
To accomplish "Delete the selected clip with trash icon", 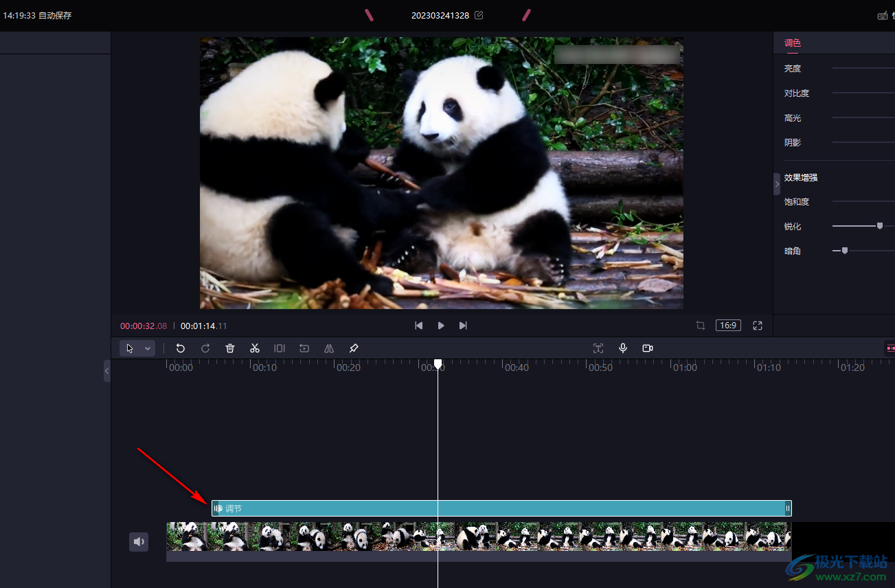I will [x=230, y=348].
